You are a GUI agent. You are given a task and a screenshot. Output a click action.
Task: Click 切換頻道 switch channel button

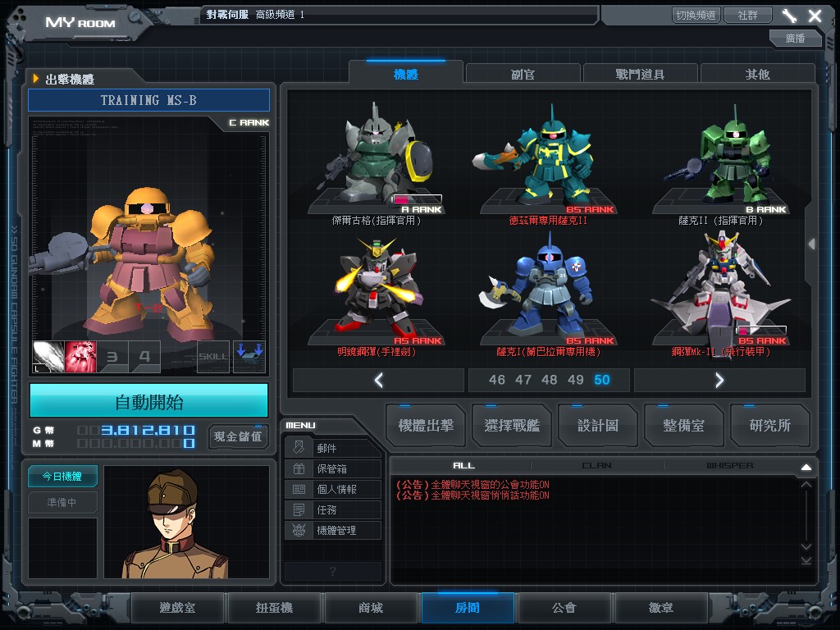tap(696, 15)
